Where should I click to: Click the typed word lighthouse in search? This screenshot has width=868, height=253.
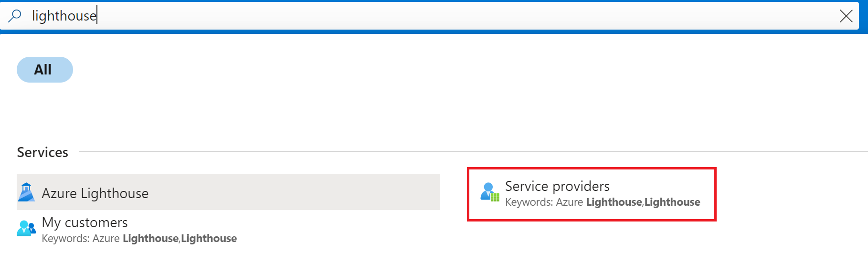coord(64,16)
